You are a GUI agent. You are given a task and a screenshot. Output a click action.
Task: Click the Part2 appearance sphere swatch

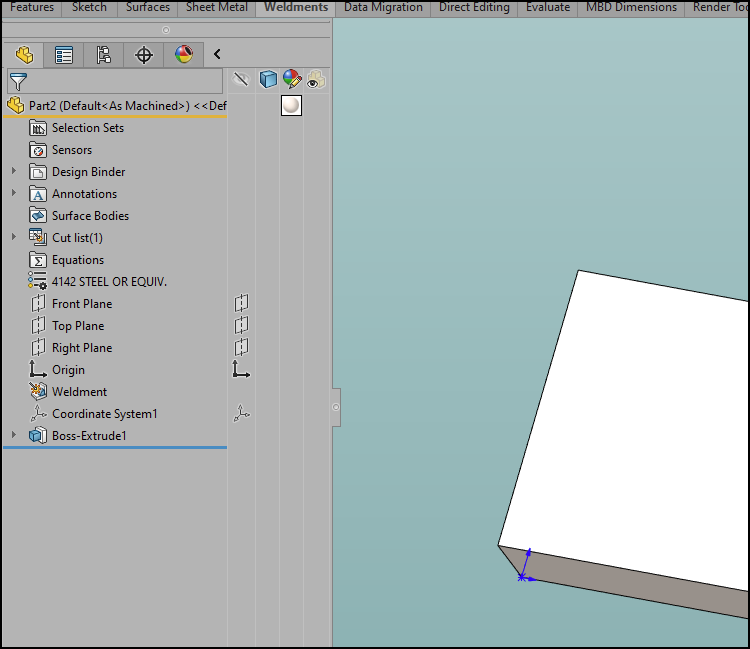coord(291,106)
